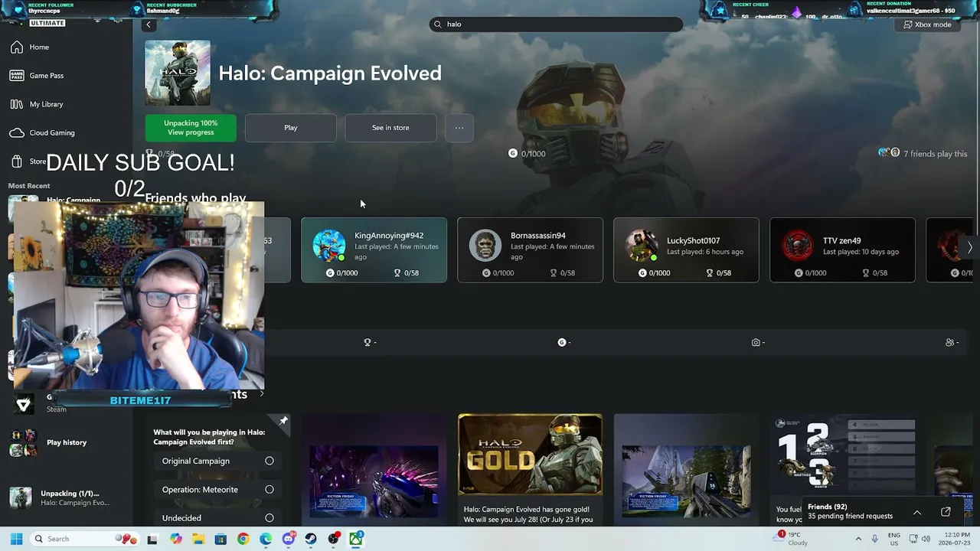The image size is (980, 551).
Task: Open Google Chrome from the taskbar
Action: [x=243, y=540]
